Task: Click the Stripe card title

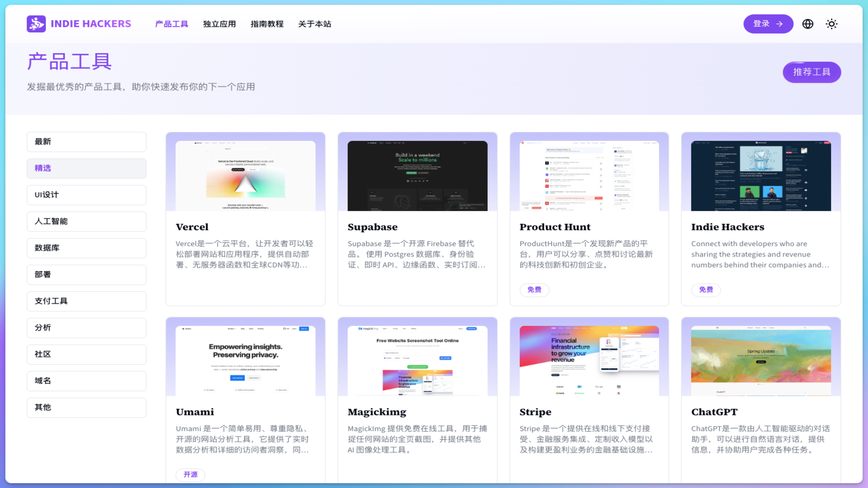Action: [x=535, y=412]
